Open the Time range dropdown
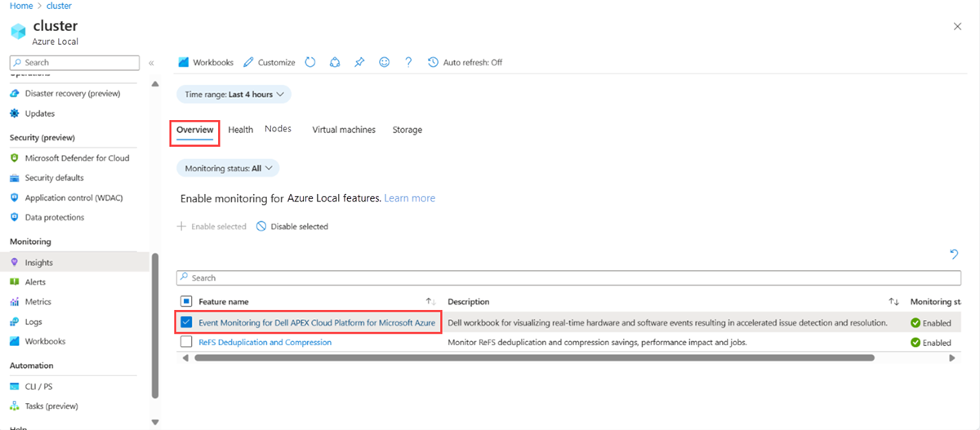This screenshot has width=980, height=430. pyautogui.click(x=234, y=95)
